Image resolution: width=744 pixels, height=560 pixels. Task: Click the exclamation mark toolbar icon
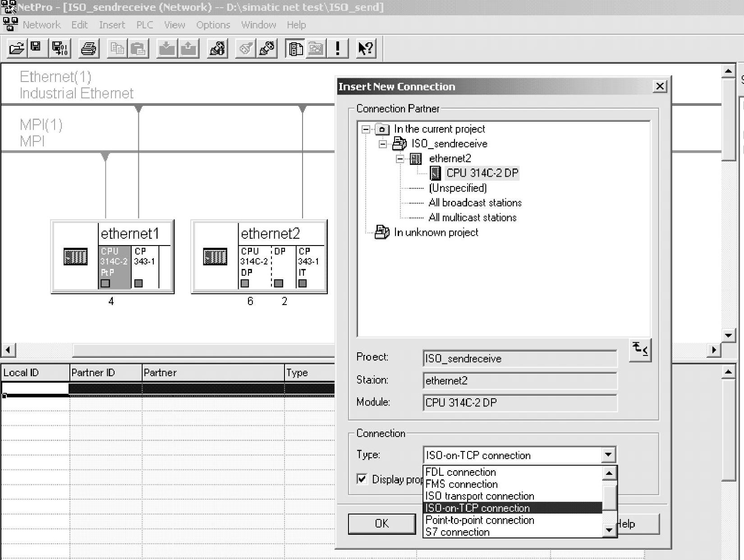click(337, 48)
